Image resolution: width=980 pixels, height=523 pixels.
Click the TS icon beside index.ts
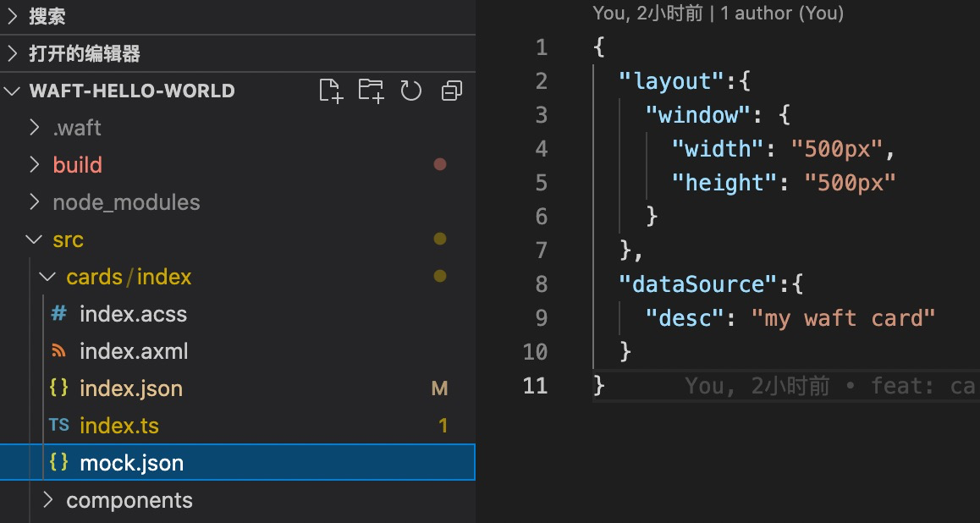(x=58, y=426)
